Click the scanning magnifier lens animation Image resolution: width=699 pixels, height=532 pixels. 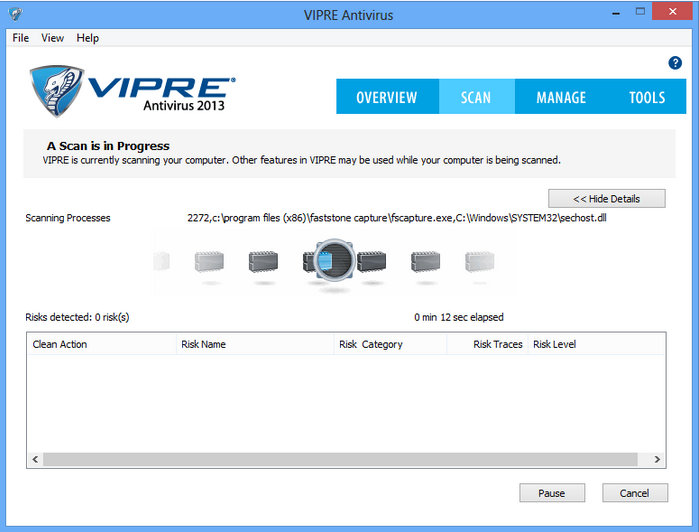[334, 260]
